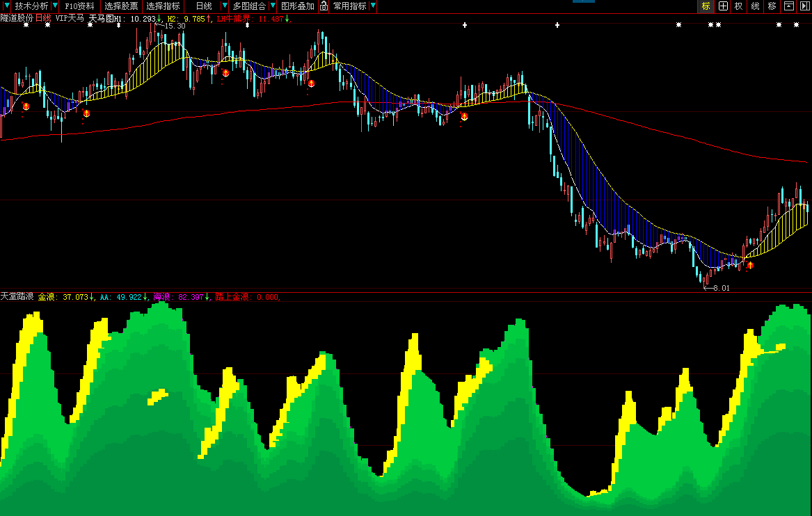This screenshot has height=516, width=812.
Task: Expand the dropdown arrow right of 技术分析
Action: pyautogui.click(x=55, y=6)
